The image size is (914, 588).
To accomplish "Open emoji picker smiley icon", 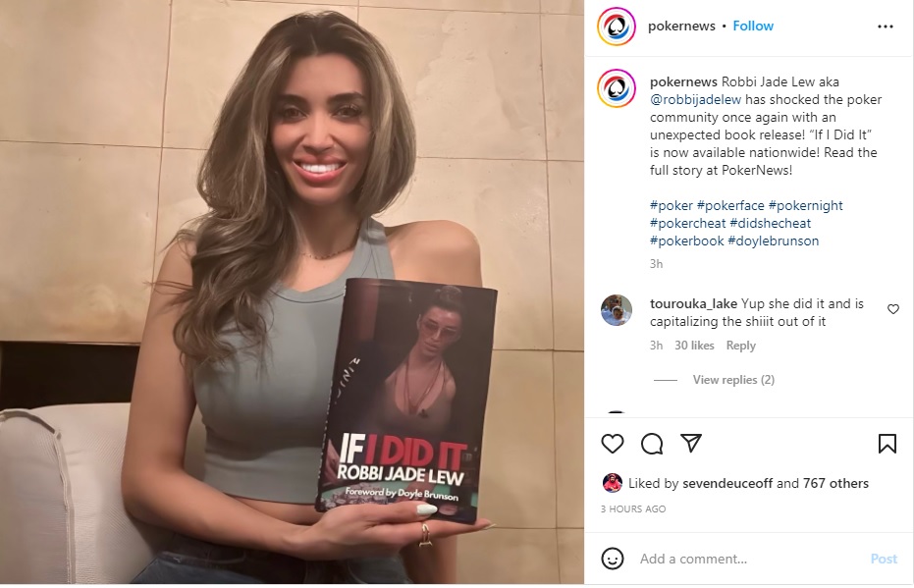I will coord(612,559).
